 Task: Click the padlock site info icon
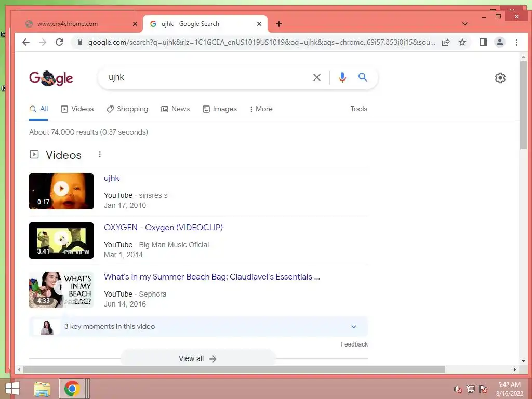[x=79, y=42]
